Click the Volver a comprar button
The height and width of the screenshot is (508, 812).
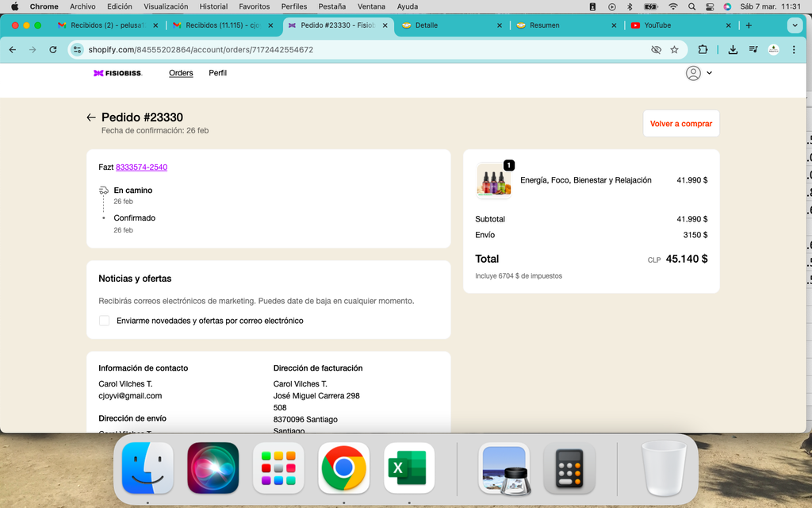click(x=681, y=124)
